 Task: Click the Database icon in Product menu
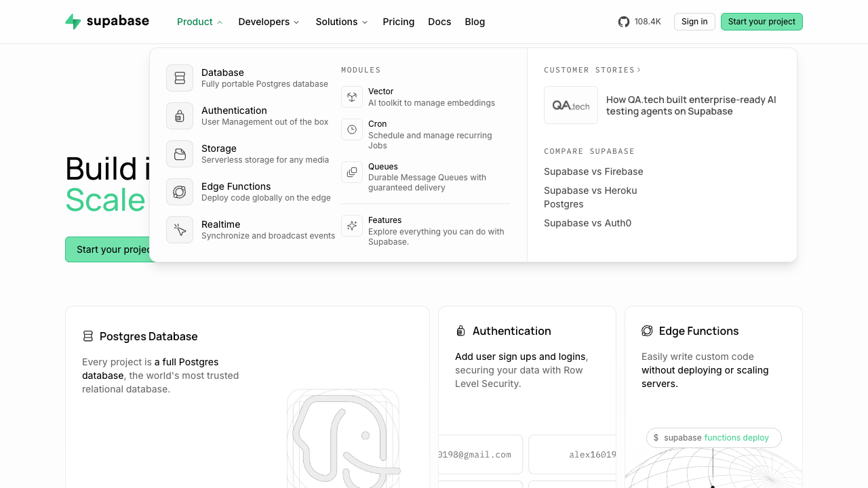(x=180, y=78)
